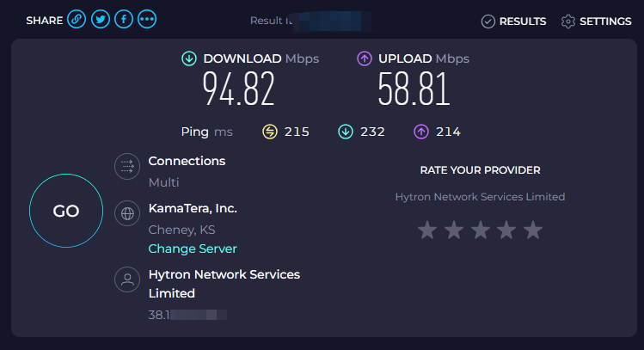Rate the provider five stars

[x=533, y=230]
